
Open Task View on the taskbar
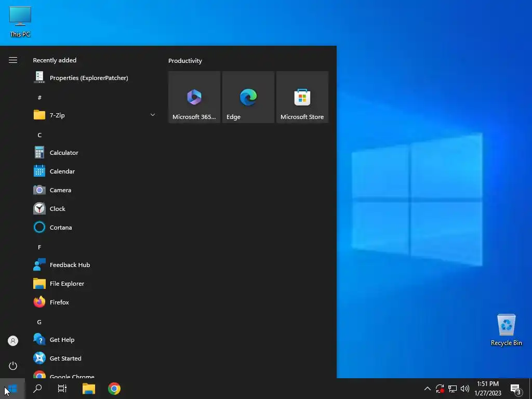tap(62, 389)
